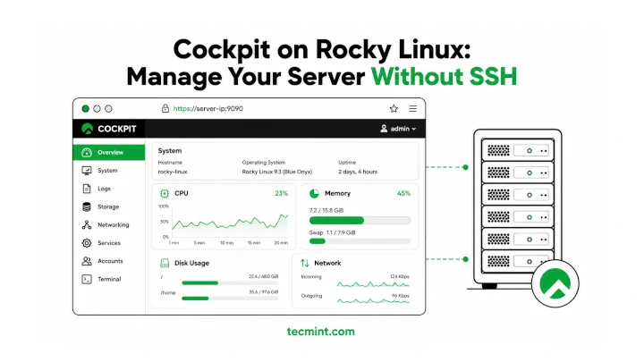Click the 22.4 / 48.0 GiB disk value
Screen dimensions: 644x362
pyautogui.click(x=263, y=276)
